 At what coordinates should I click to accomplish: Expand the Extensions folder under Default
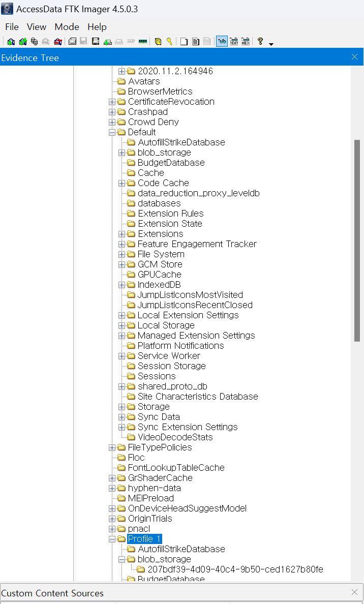122,234
